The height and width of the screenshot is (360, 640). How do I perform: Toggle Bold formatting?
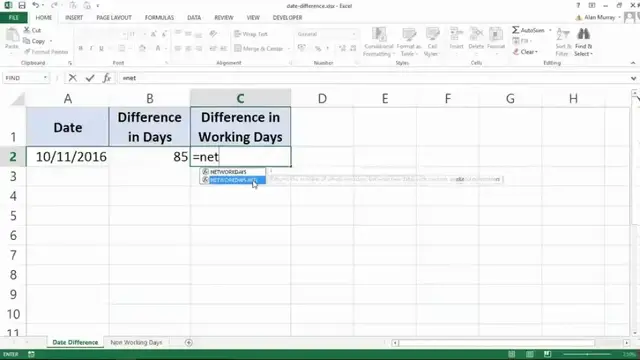click(x=81, y=48)
